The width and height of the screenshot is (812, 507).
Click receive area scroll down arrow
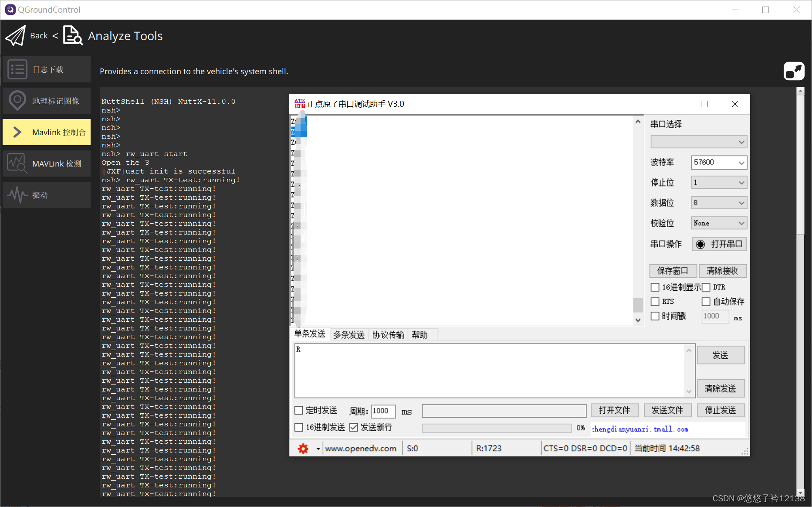[x=638, y=320]
